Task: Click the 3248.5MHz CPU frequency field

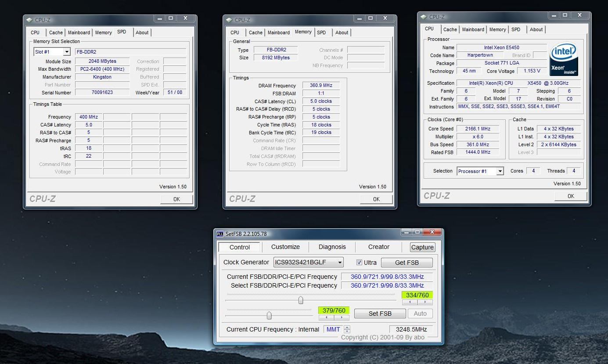Action: (411, 329)
